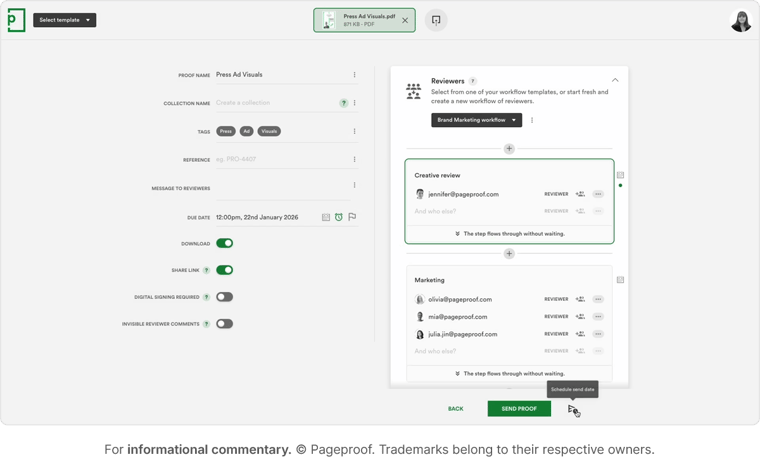This screenshot has width=760, height=457.
Task: Click the Send Proof button
Action: pos(519,409)
